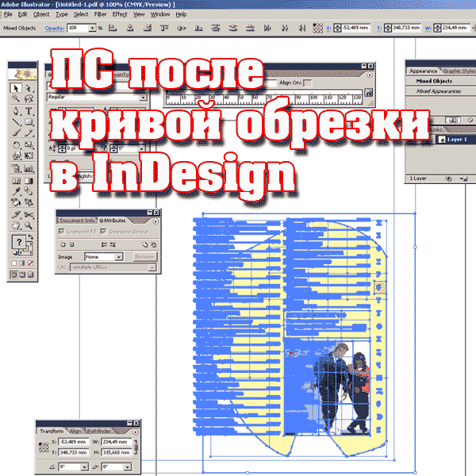Toggle the Align On checkbox

tap(307, 83)
